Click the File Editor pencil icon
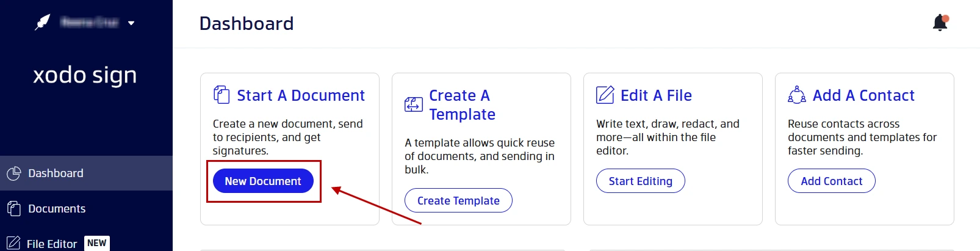The width and height of the screenshot is (980, 251). tap(13, 243)
